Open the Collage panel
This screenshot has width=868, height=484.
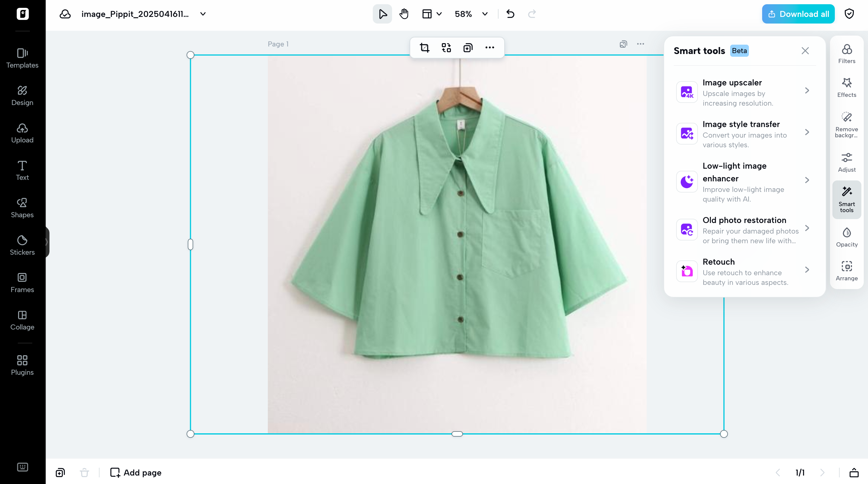coord(22,320)
